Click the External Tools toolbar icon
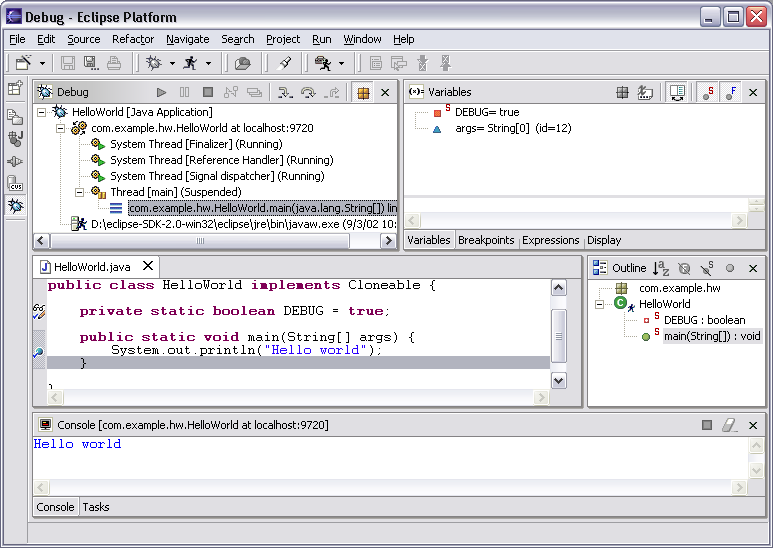 point(323,63)
